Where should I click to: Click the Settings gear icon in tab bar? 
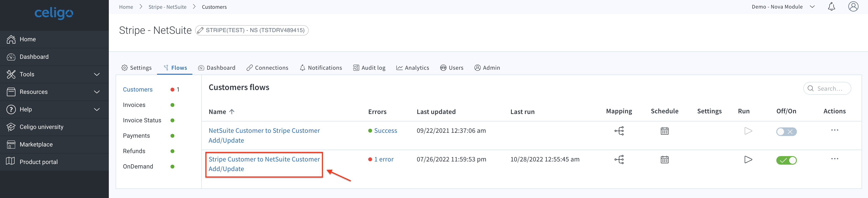124,68
